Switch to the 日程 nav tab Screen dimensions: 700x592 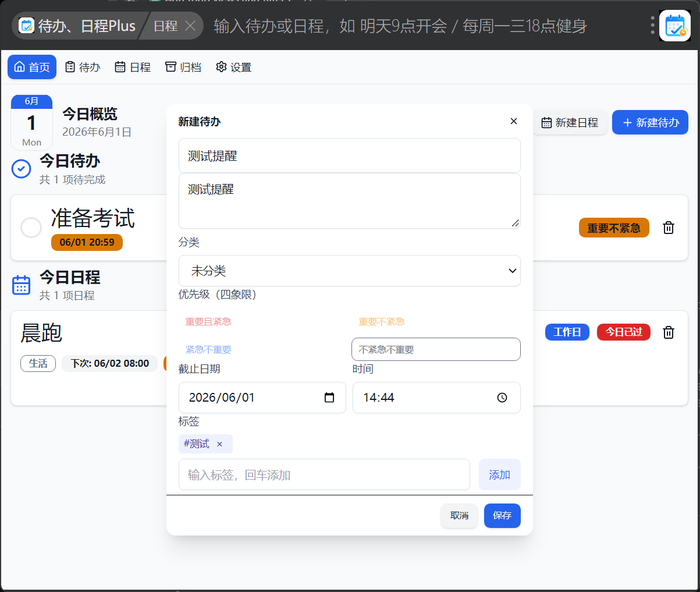coord(133,67)
